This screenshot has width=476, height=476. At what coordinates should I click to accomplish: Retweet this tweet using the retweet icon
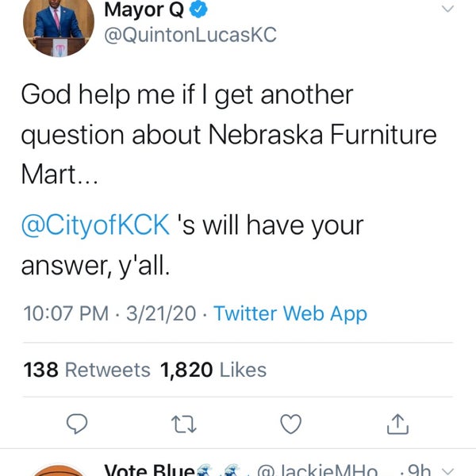tap(184, 424)
